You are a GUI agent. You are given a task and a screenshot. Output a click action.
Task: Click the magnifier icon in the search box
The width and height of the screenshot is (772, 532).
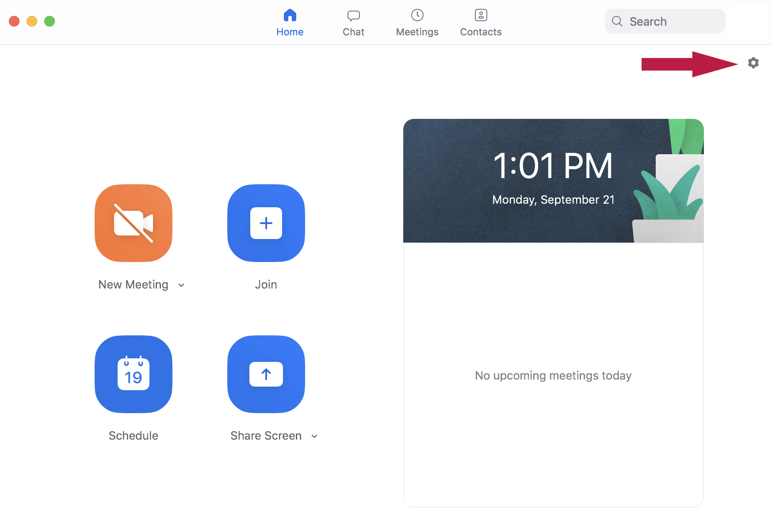(x=617, y=21)
